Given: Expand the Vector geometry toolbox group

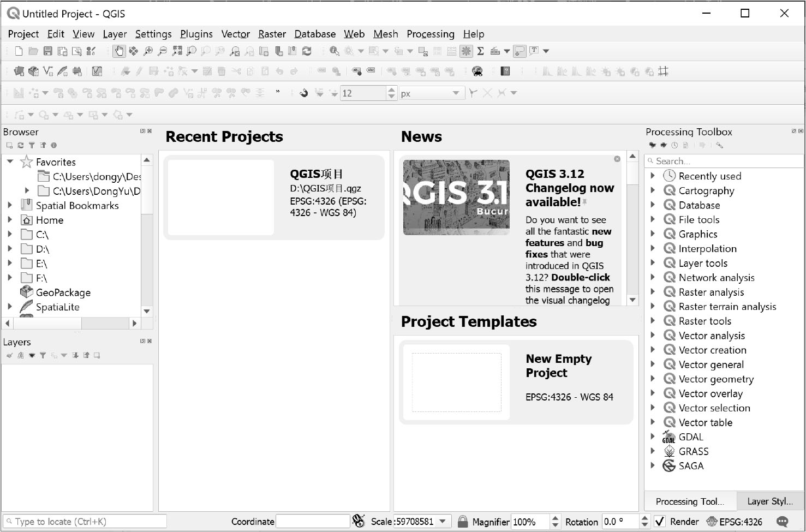Looking at the screenshot, I should [653, 379].
